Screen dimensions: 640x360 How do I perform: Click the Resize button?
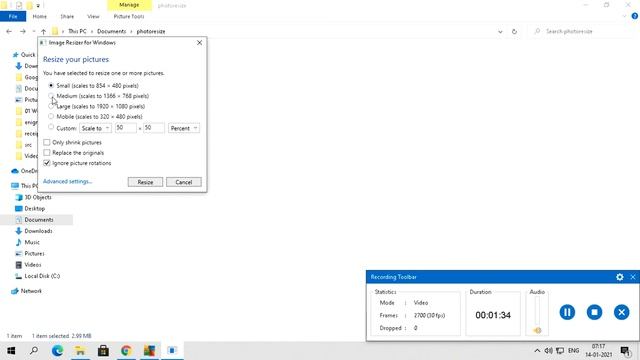coord(145,182)
